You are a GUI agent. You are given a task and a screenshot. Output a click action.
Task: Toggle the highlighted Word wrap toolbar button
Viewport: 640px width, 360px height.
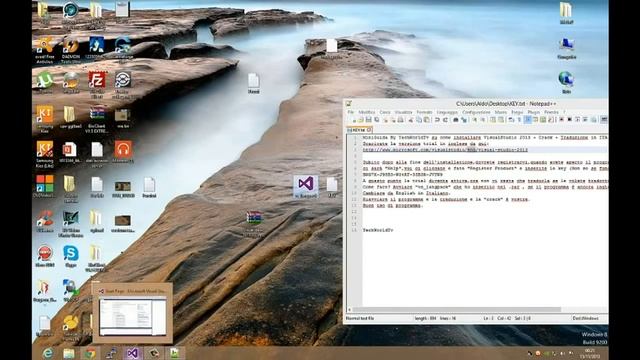[527, 120]
